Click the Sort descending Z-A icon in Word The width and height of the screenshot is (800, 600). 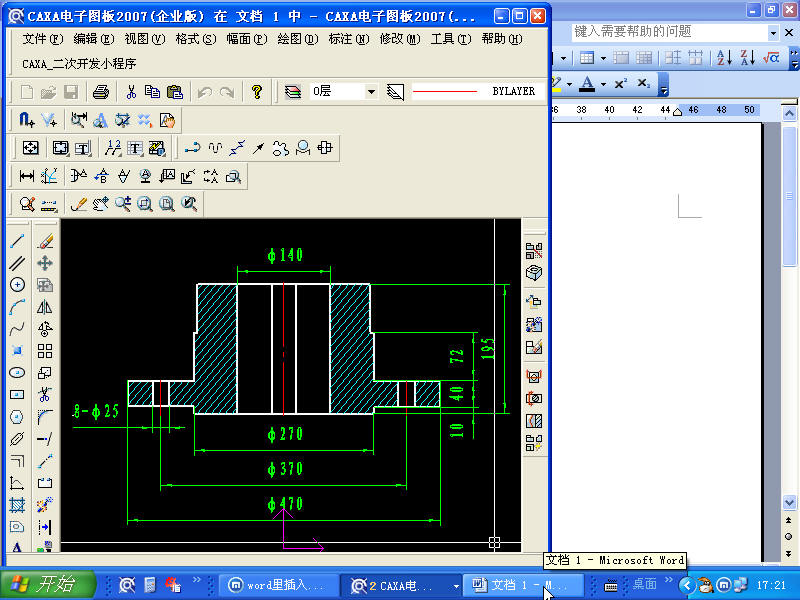click(747, 58)
